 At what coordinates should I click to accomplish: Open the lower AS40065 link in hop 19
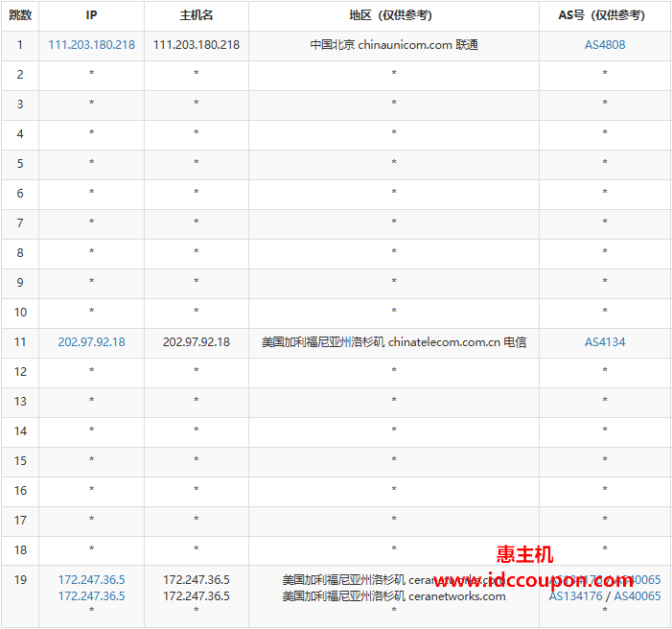[637, 596]
